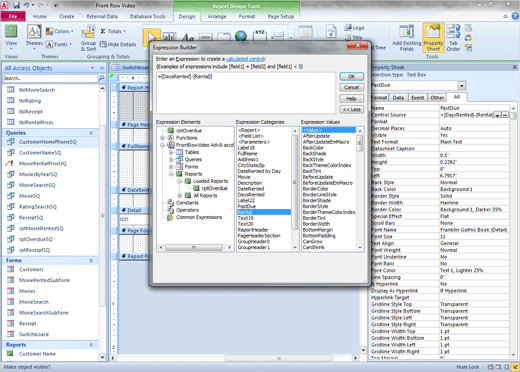
Task: Select Operators in Expression Elements
Action: point(187,210)
